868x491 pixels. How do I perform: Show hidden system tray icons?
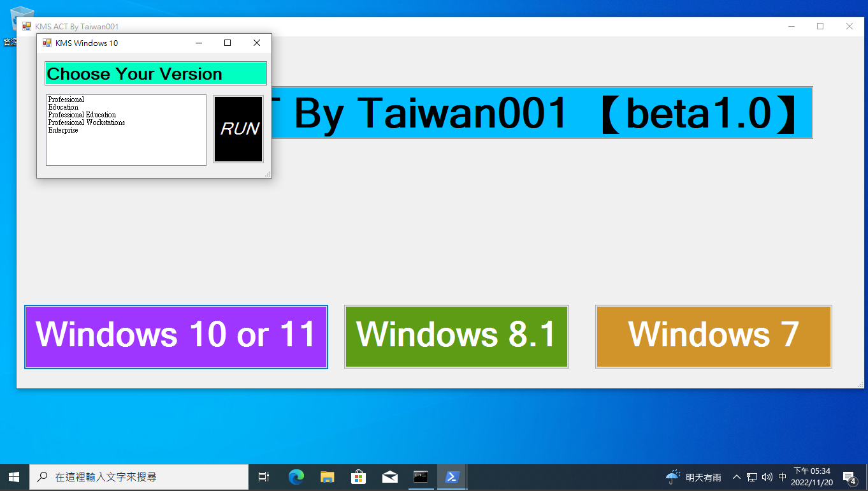(737, 477)
